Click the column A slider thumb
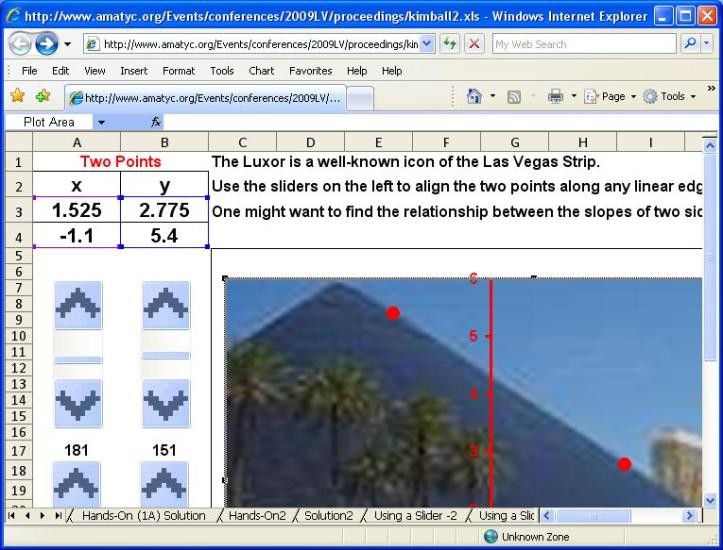 (78, 360)
